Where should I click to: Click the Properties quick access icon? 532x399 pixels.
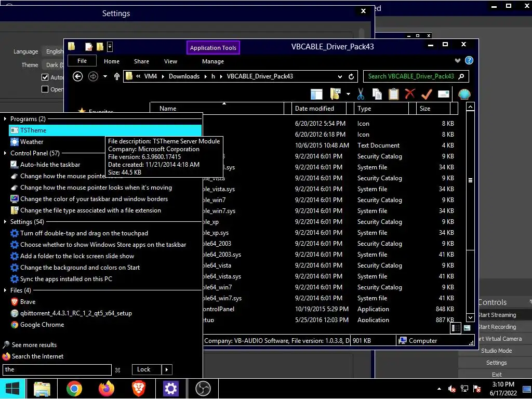point(89,47)
